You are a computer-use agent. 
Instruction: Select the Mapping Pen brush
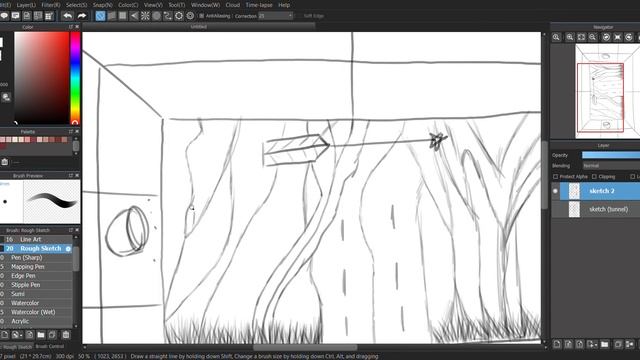pos(36,267)
